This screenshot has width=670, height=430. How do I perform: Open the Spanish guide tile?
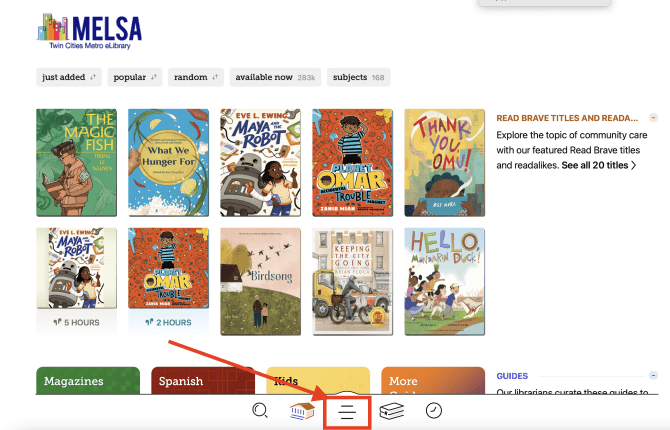point(203,380)
